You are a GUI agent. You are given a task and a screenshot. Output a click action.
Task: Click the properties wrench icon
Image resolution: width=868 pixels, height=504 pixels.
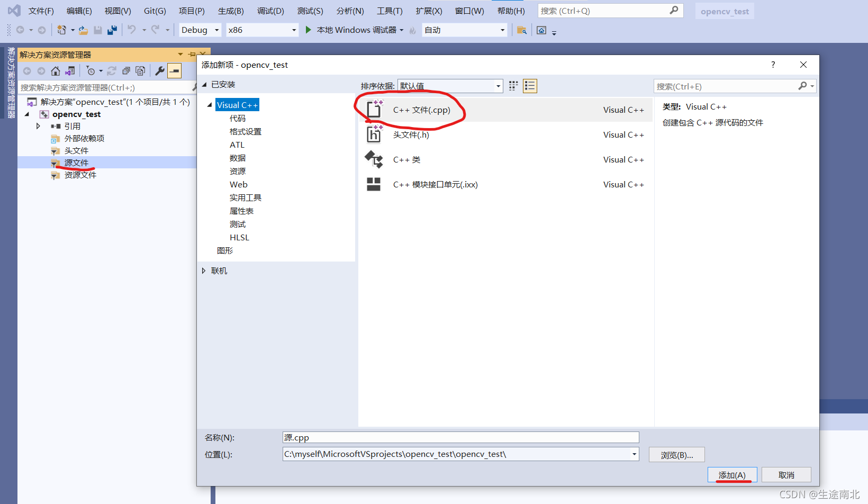pos(159,71)
